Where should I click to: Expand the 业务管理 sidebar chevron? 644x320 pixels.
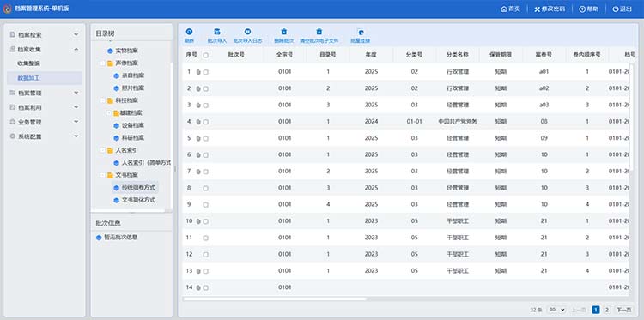coord(76,122)
